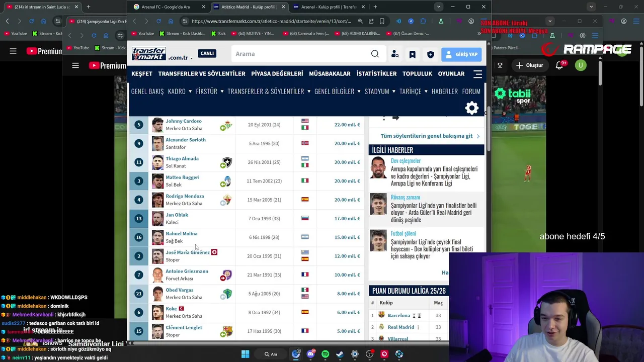Open Antoine Griezmann player link
This screenshot has width=644, height=362.
[187, 271]
